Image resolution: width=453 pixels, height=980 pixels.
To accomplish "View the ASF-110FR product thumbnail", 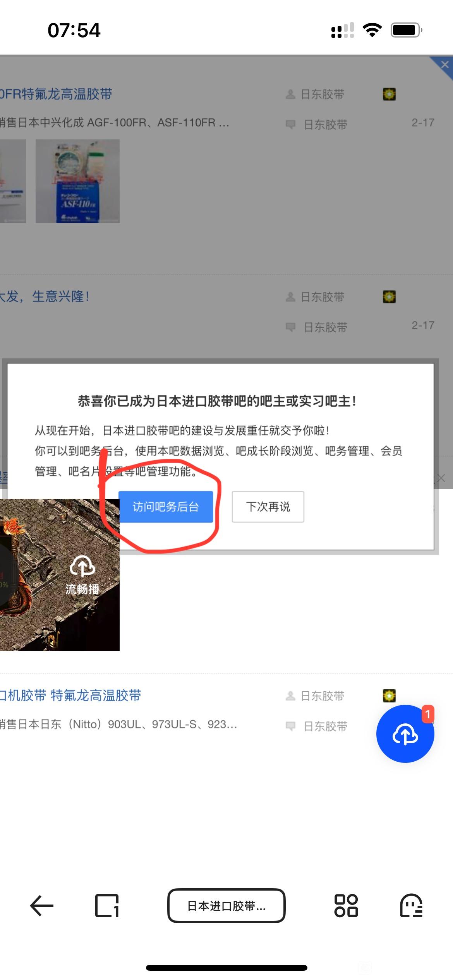I will [77, 181].
